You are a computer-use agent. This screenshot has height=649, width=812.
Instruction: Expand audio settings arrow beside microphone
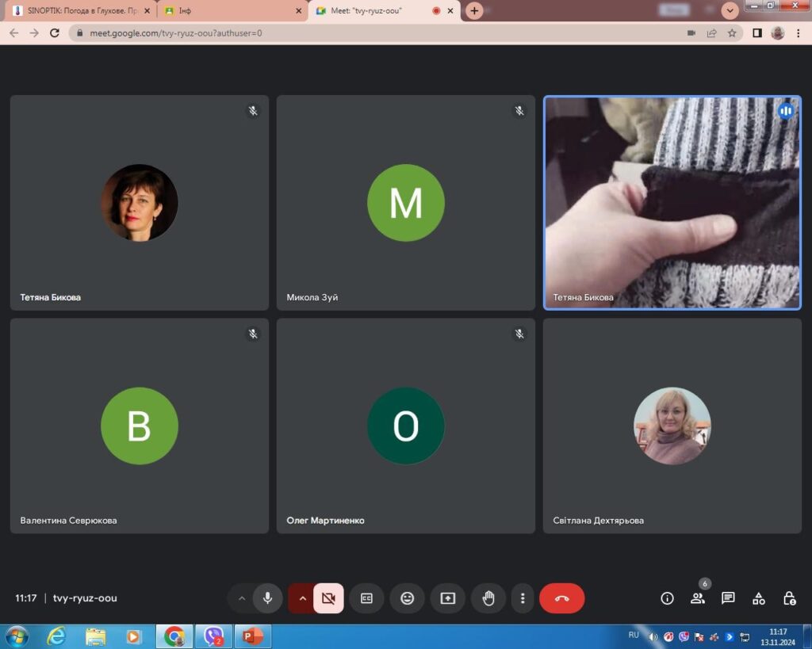pos(242,598)
